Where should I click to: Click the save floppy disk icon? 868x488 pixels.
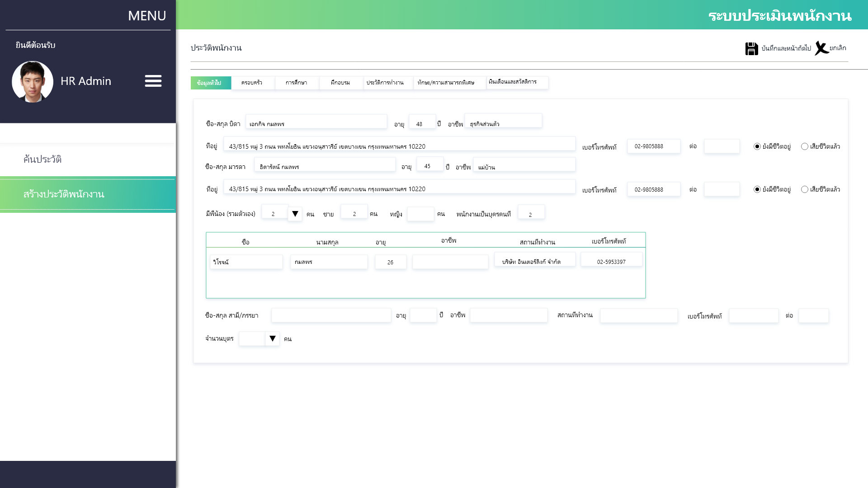coord(751,48)
